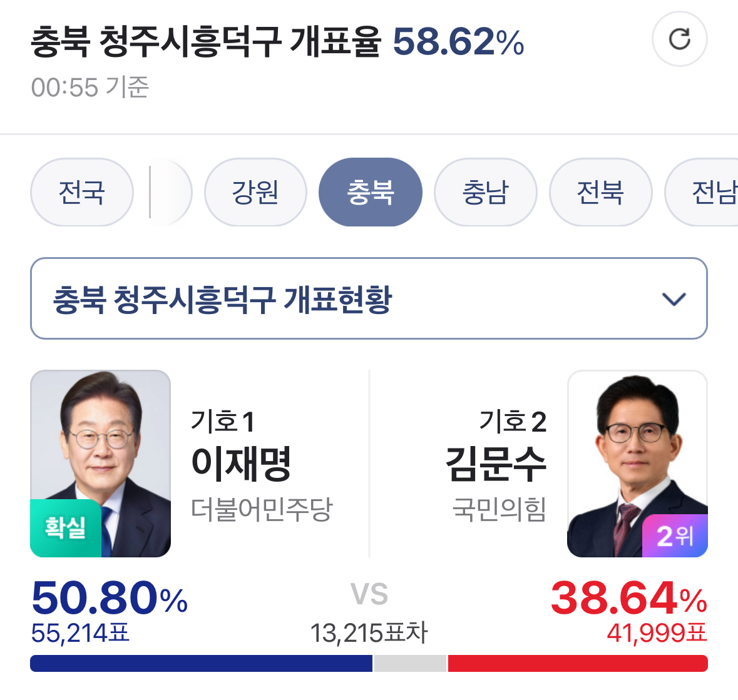Image resolution: width=738 pixels, height=700 pixels.
Task: Click the candidate name 김문수
Action: [x=496, y=464]
